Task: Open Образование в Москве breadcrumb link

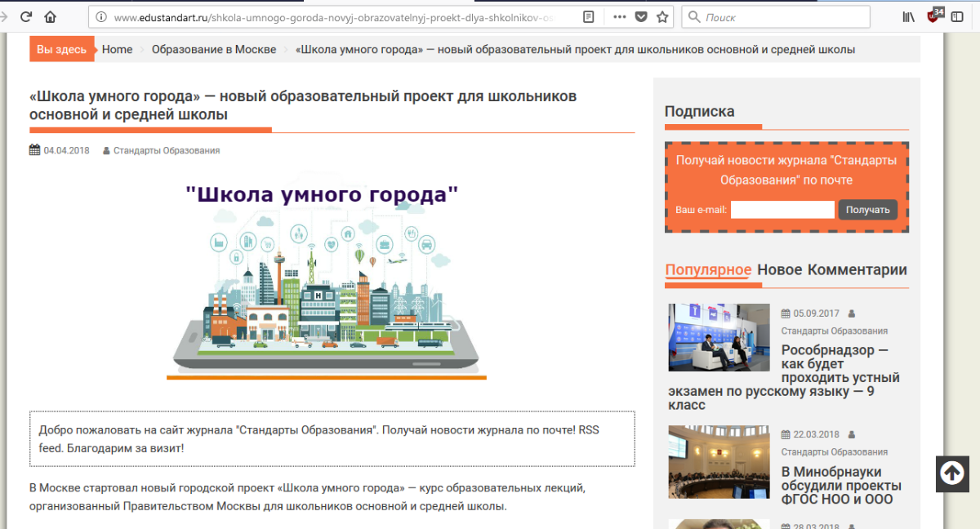Action: [214, 50]
